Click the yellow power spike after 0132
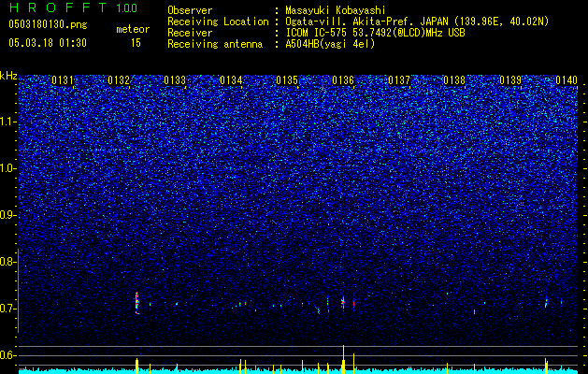 click(x=136, y=367)
